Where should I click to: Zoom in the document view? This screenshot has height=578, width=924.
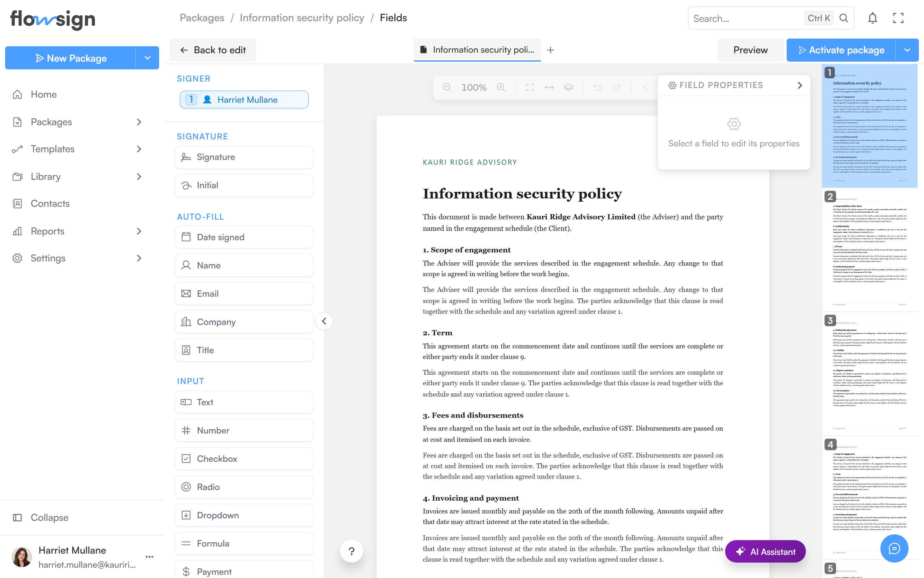pos(501,88)
